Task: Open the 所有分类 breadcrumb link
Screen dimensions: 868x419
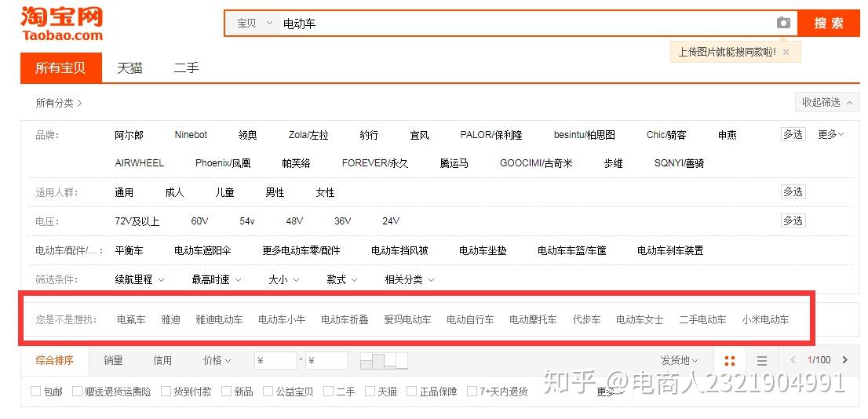Action: pyautogui.click(x=59, y=103)
